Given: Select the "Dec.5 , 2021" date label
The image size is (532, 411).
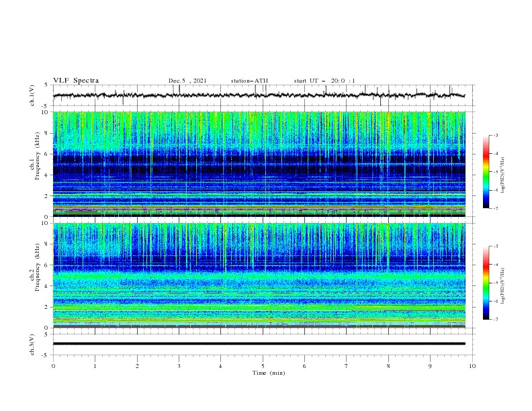Looking at the screenshot, I should coord(187,81).
